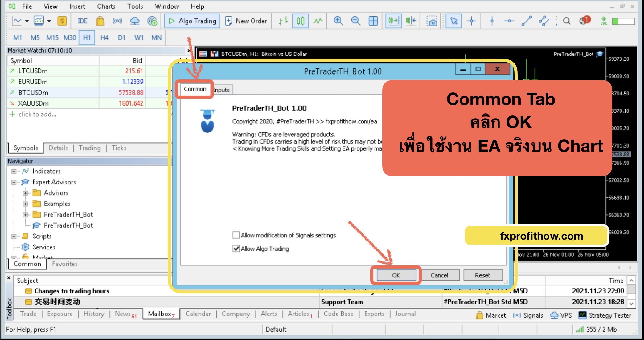Open templates dropdown arrow
644x340 pixels.
coord(49,21)
